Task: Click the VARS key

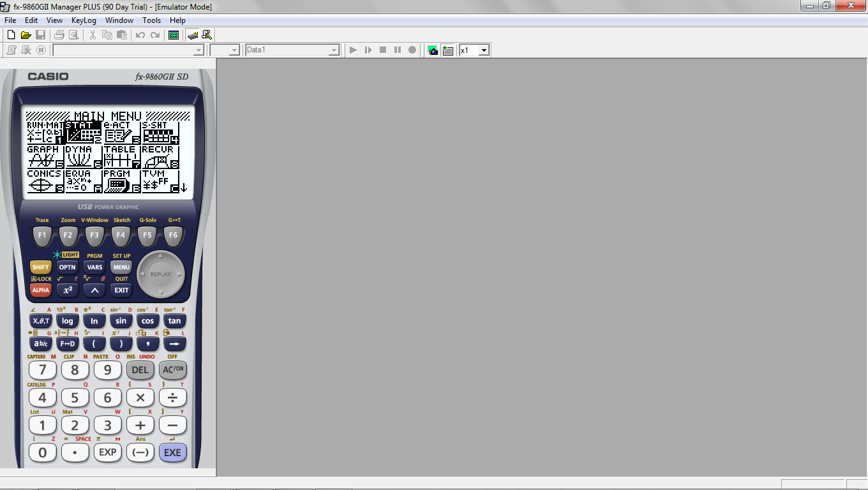Action: 94,267
